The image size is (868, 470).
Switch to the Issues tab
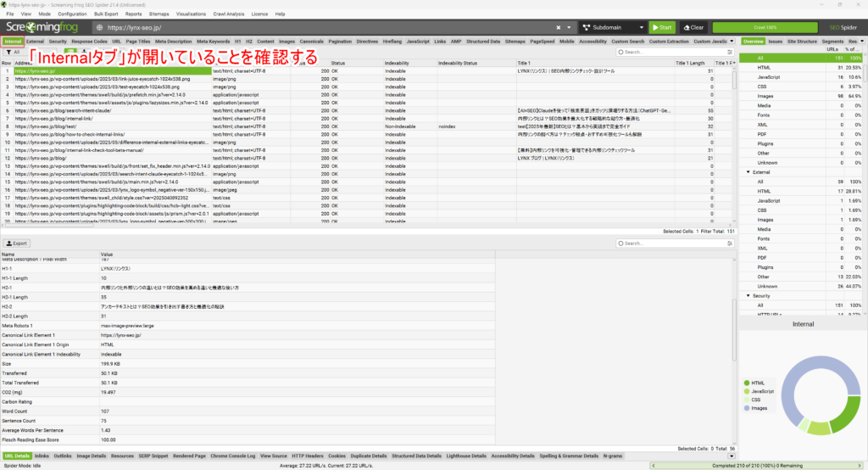coord(776,41)
